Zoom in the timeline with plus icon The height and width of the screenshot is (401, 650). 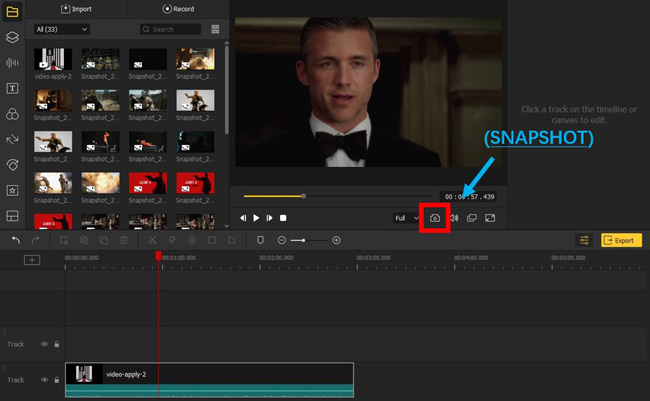pyautogui.click(x=336, y=240)
